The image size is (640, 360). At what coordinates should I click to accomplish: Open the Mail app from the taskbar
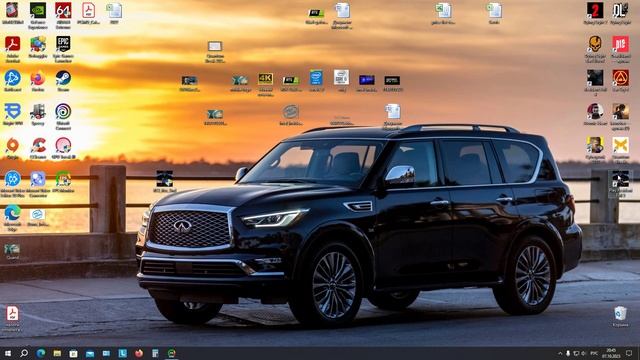click(x=90, y=353)
